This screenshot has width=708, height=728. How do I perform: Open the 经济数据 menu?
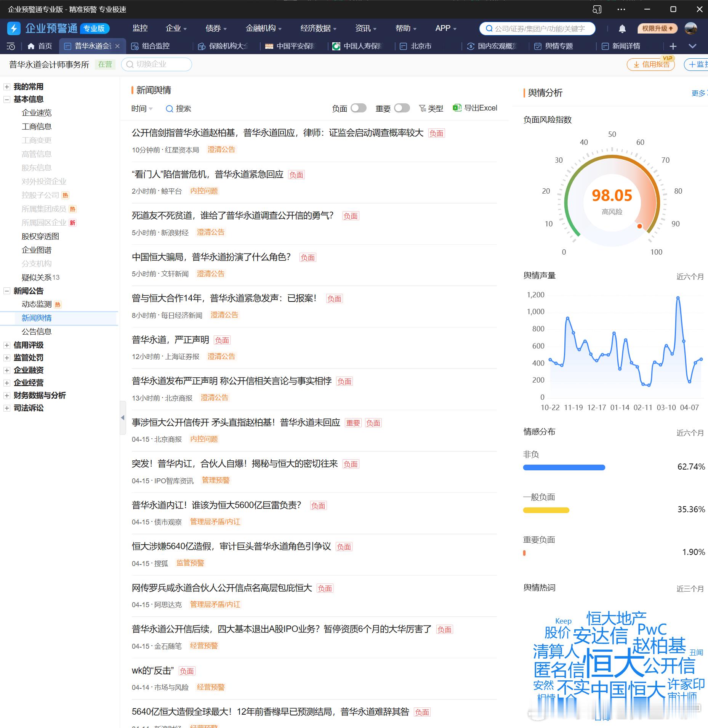(x=319, y=28)
